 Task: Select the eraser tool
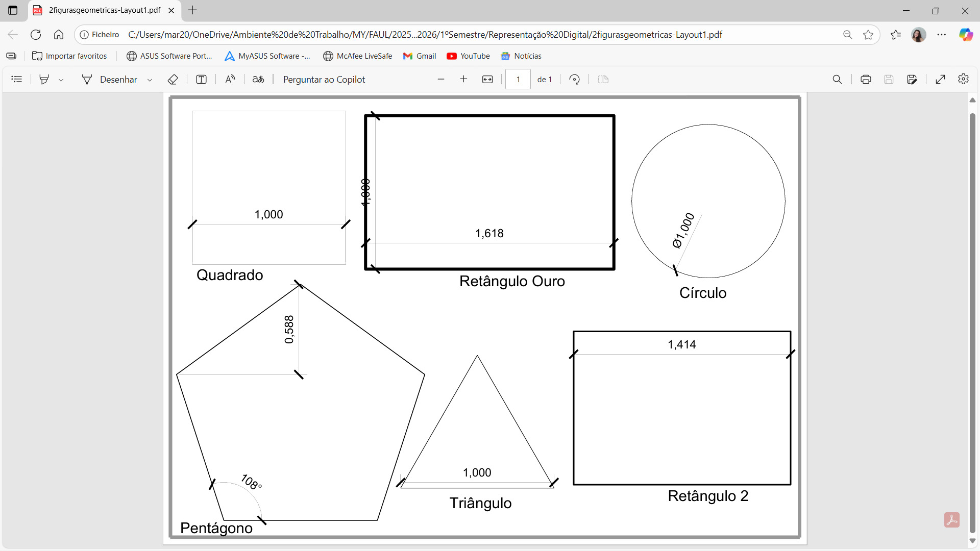173,79
